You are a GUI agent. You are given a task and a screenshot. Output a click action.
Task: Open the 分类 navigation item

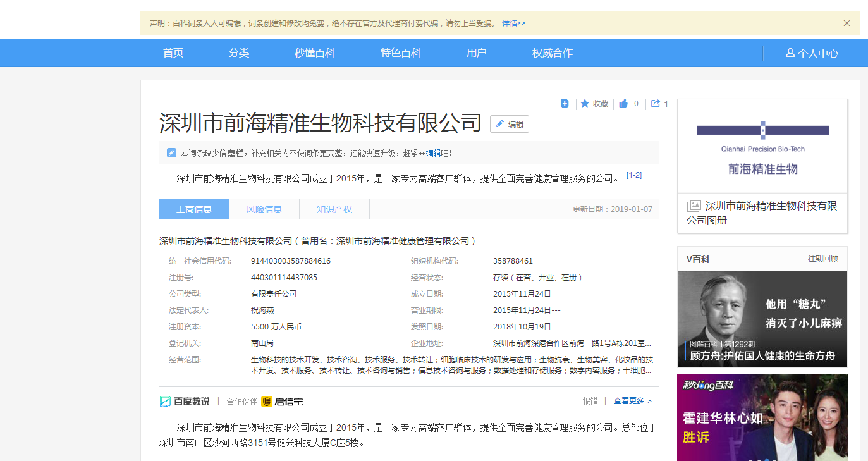coord(239,53)
